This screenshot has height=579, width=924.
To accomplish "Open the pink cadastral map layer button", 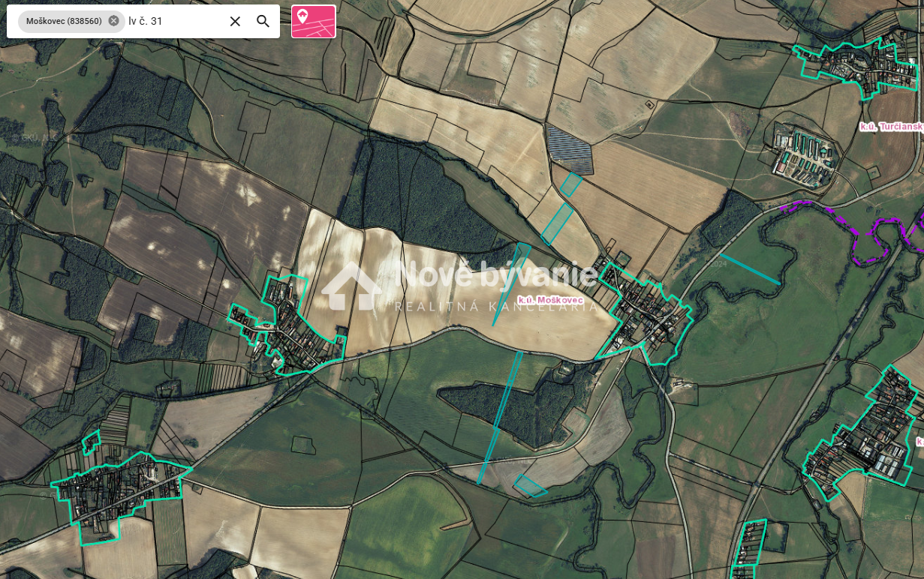I will [x=313, y=22].
